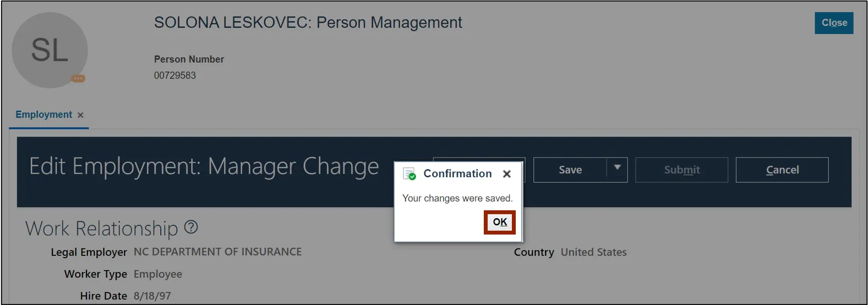Click the SOLONA LESKOVEC Person Management title
This screenshot has width=868, height=305.
308,23
